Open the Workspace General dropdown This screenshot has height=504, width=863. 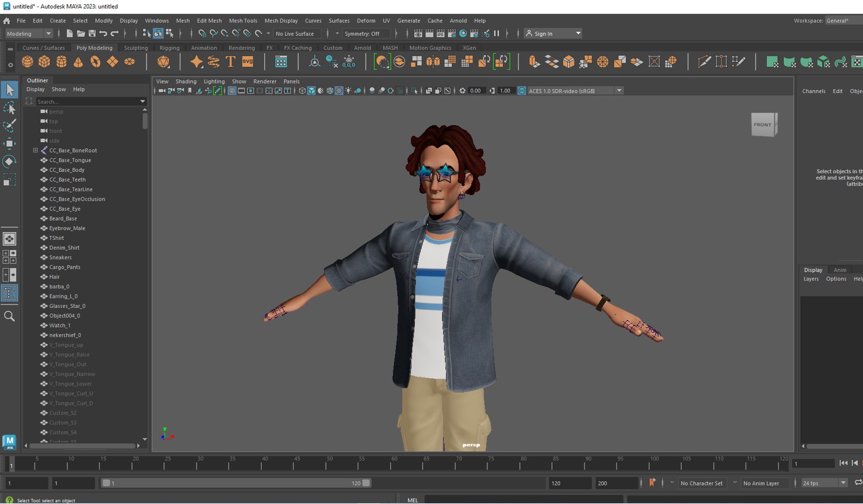(x=843, y=21)
